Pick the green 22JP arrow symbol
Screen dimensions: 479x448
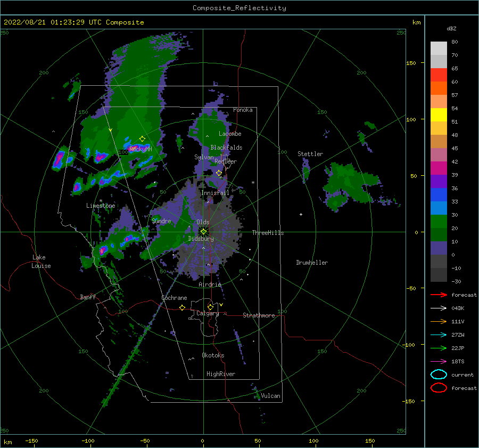click(x=439, y=348)
